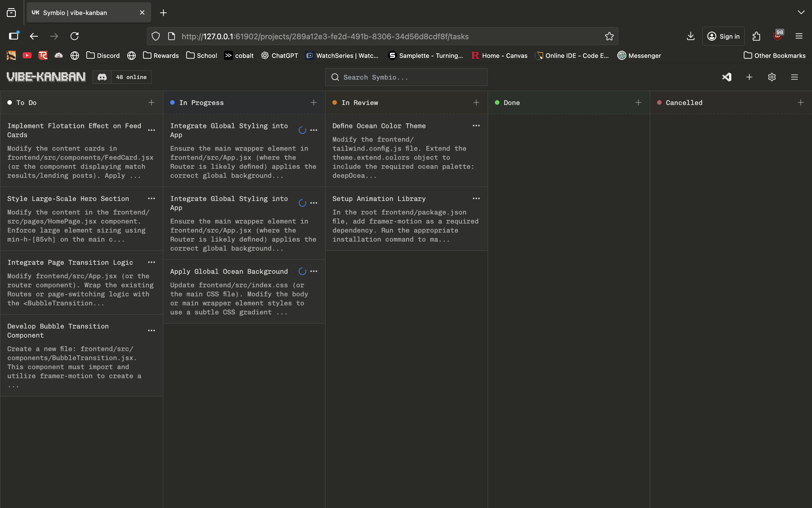
Task: Open options for Style Large-Scale Hero Section
Action: pyautogui.click(x=152, y=199)
